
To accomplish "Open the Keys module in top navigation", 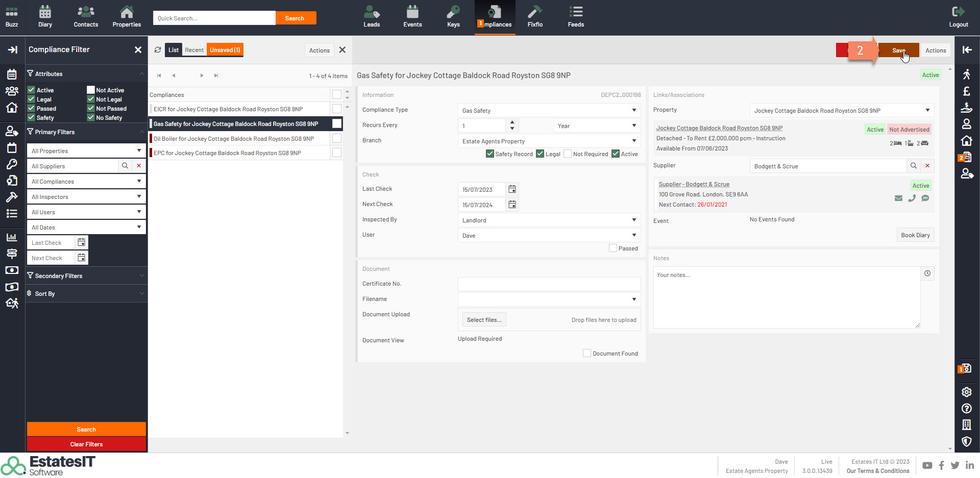I will [x=453, y=17].
